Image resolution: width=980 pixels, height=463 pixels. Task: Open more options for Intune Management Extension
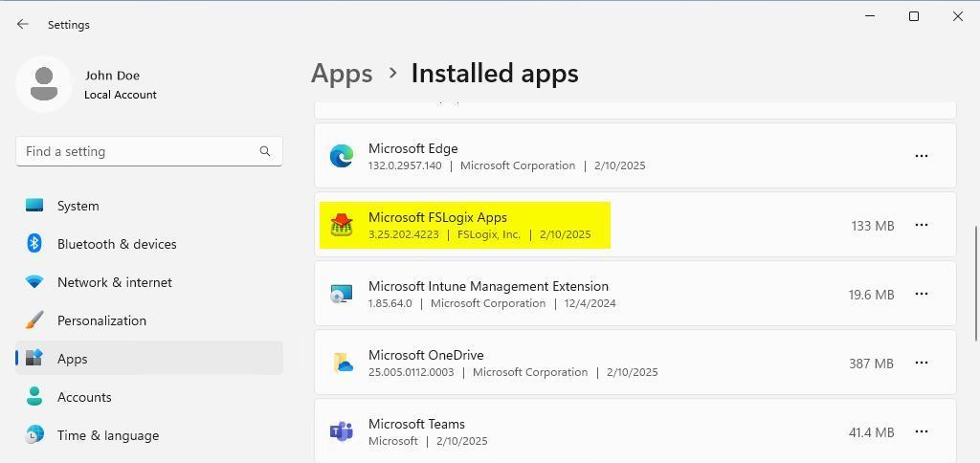[921, 294]
